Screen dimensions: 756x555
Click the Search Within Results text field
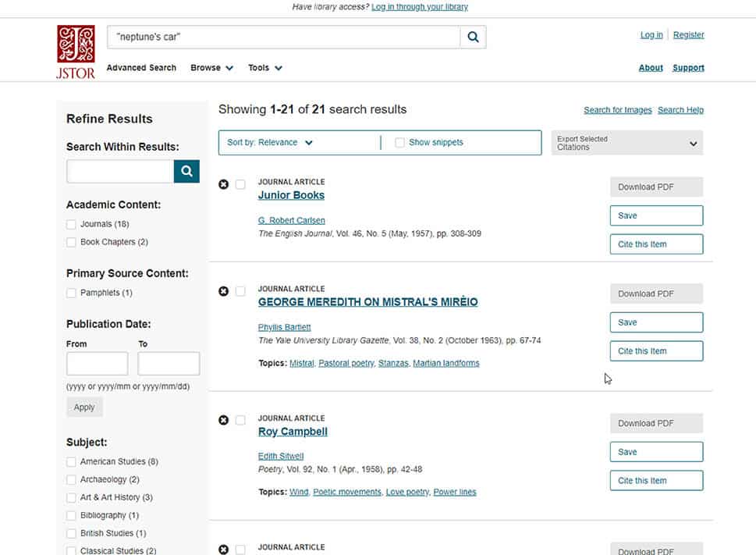click(x=120, y=171)
